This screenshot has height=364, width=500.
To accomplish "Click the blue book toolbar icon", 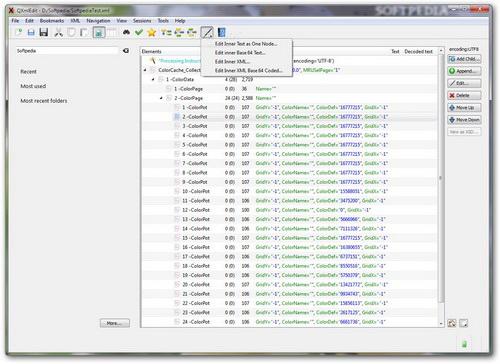I will pos(221,32).
